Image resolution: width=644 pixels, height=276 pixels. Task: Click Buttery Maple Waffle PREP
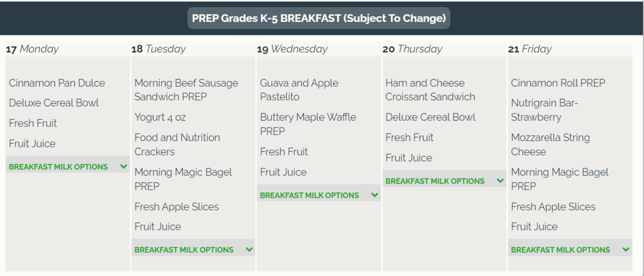point(308,124)
